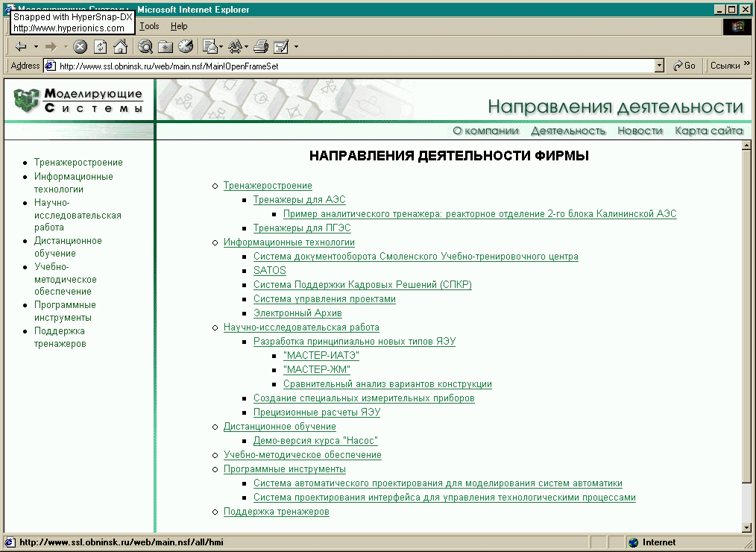Open the Back history dropdown arrow
This screenshot has width=756, height=552.
[36, 47]
